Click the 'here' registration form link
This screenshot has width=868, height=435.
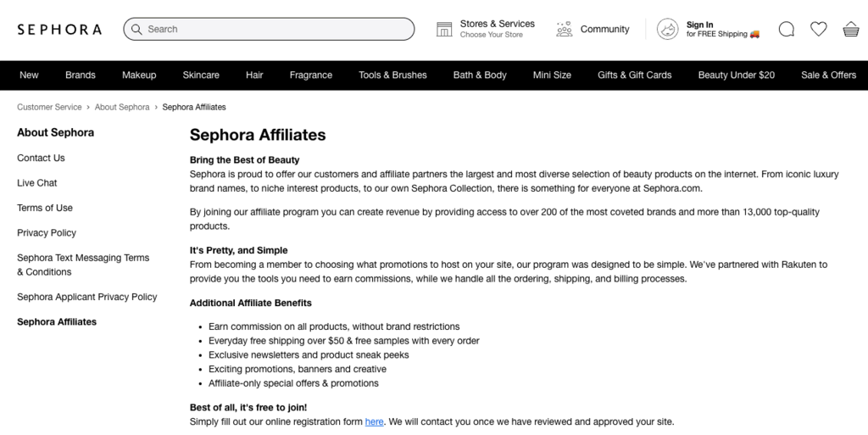[375, 422]
